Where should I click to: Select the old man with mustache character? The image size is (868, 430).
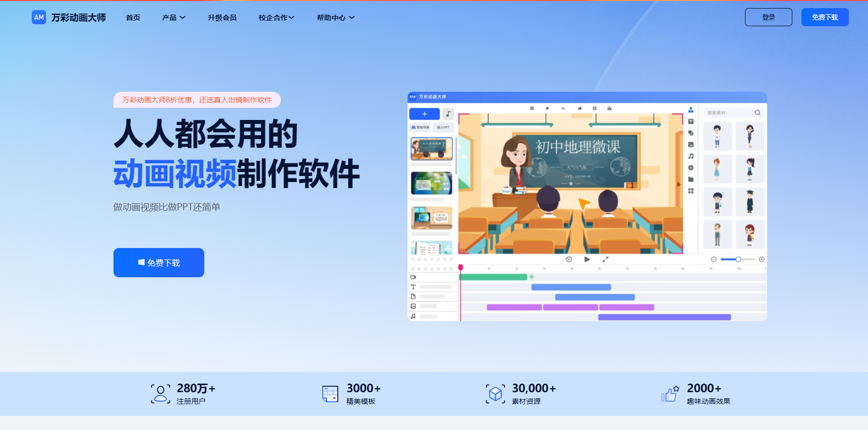tap(717, 234)
